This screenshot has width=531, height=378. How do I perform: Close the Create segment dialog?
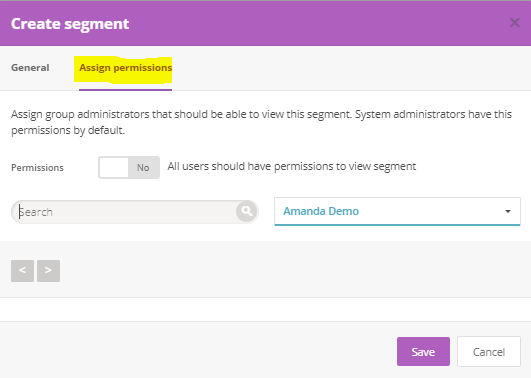point(514,23)
